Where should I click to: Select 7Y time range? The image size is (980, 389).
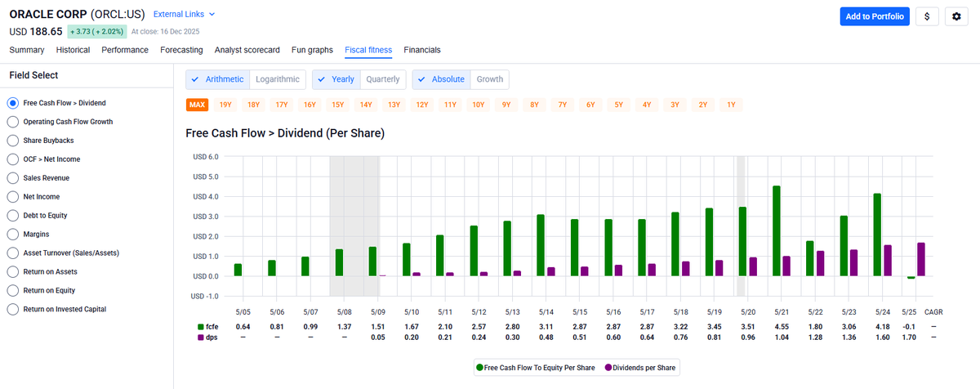563,105
